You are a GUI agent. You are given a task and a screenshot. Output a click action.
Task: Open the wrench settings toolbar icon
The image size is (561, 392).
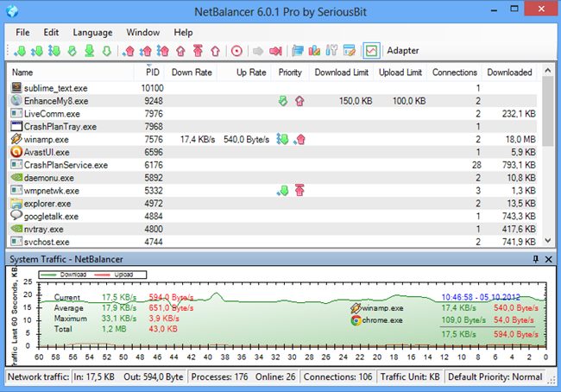point(332,51)
